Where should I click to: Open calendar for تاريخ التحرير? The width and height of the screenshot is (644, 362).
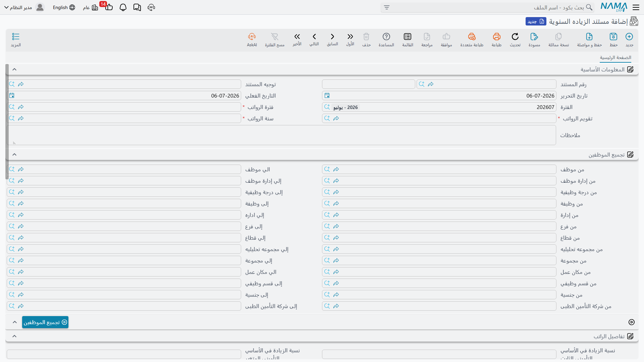327,96
